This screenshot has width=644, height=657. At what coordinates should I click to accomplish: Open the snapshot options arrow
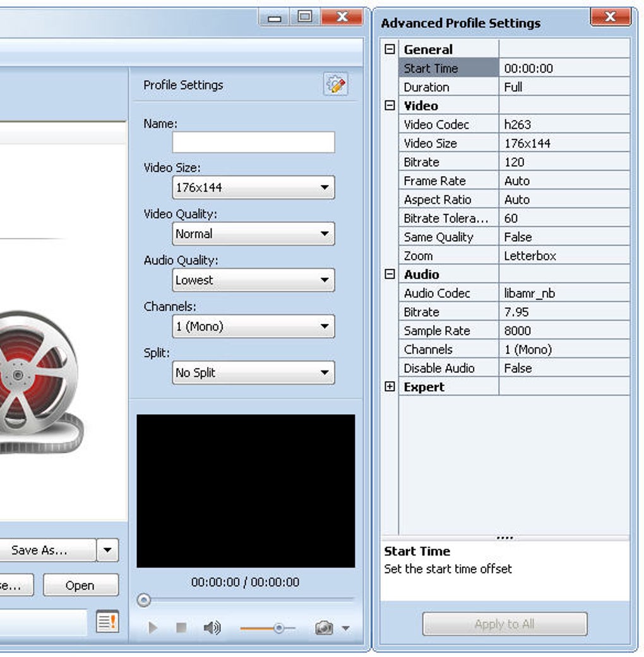(345, 628)
